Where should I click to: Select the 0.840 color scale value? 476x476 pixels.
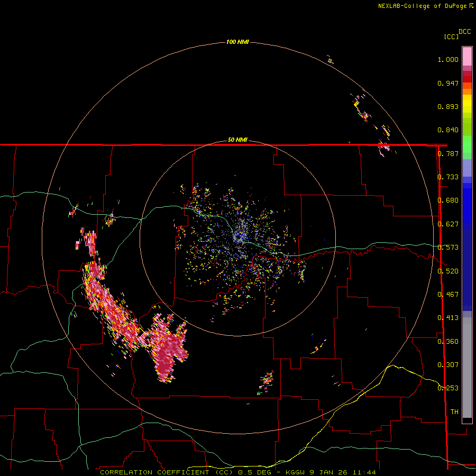448,130
